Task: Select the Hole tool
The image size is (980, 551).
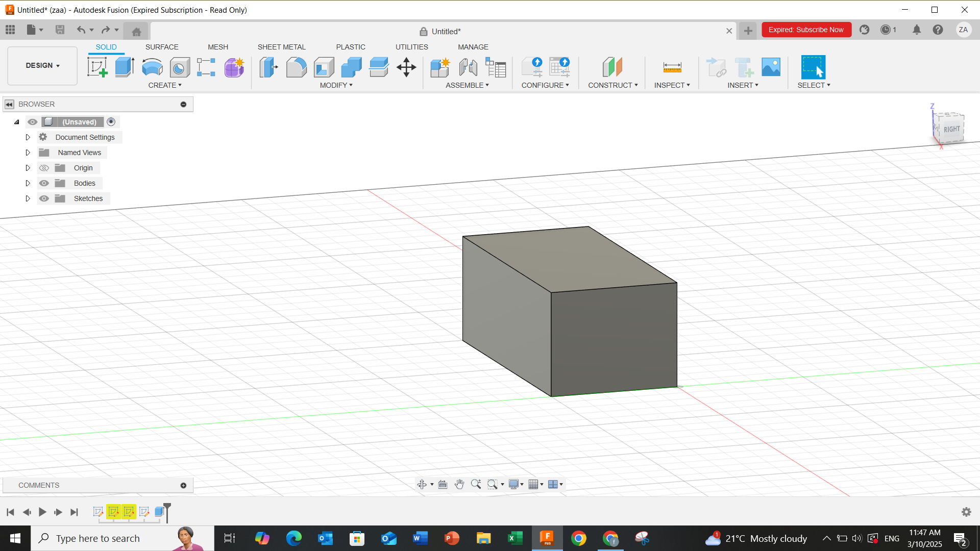Action: point(180,67)
